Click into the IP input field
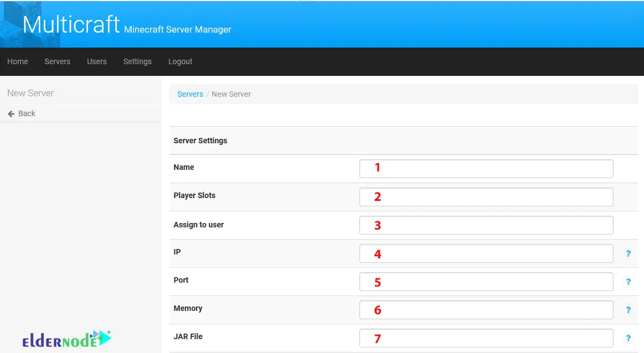This screenshot has width=644, height=353. [486, 253]
